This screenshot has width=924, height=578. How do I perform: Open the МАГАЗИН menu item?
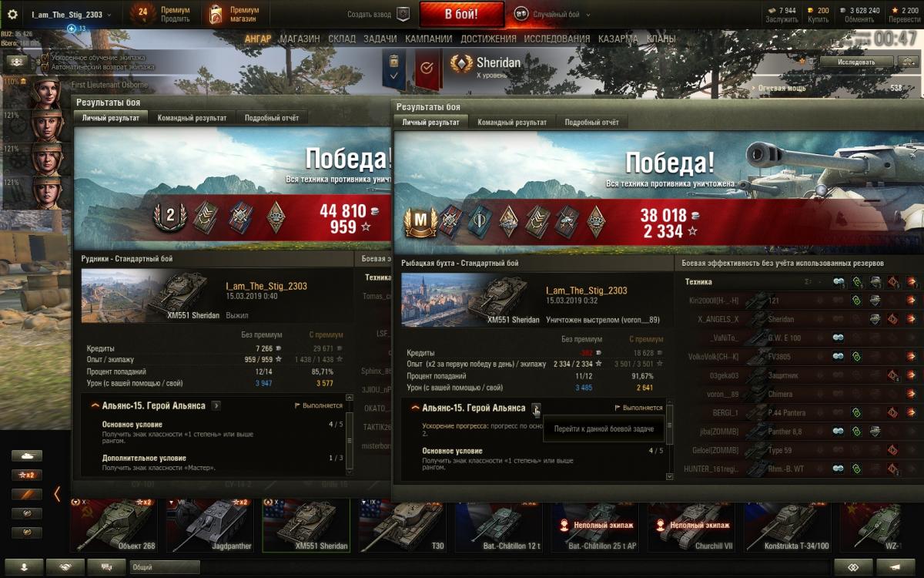point(300,39)
